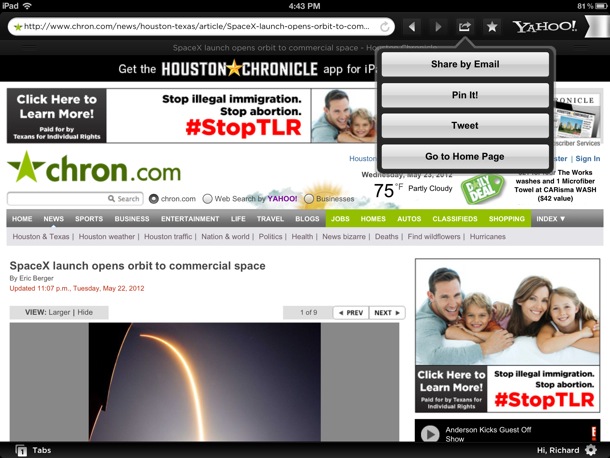The width and height of the screenshot is (610, 458).
Task: Click the SpaceX article headline
Action: [137, 266]
